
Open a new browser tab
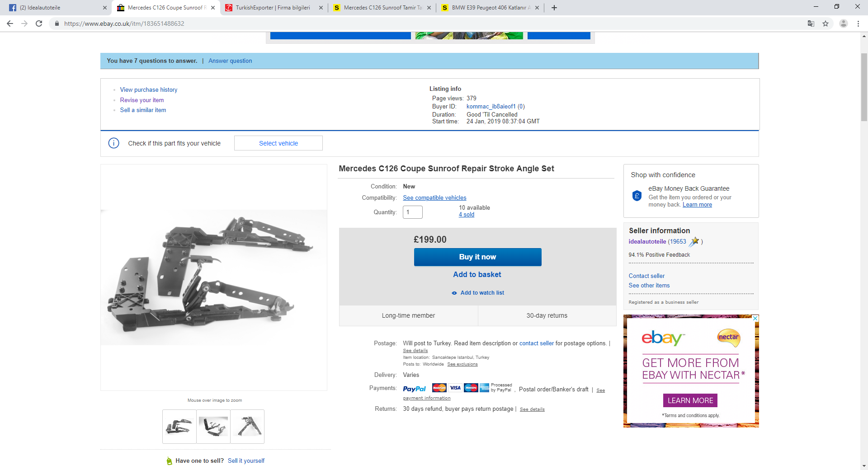[554, 8]
